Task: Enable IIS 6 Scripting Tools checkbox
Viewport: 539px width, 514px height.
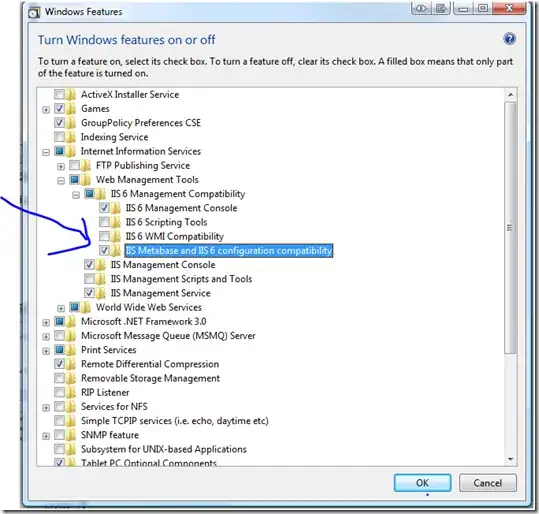Action: 104,222
